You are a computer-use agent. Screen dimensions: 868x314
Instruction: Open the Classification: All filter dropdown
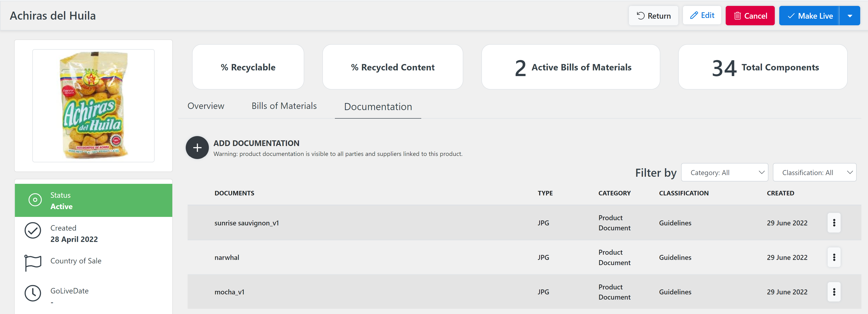tap(814, 172)
